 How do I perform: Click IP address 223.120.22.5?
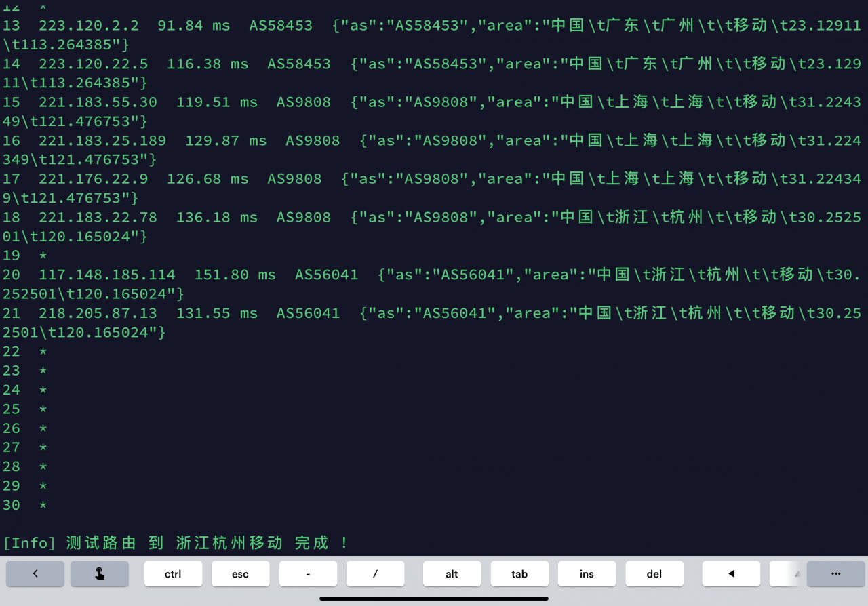[94, 64]
